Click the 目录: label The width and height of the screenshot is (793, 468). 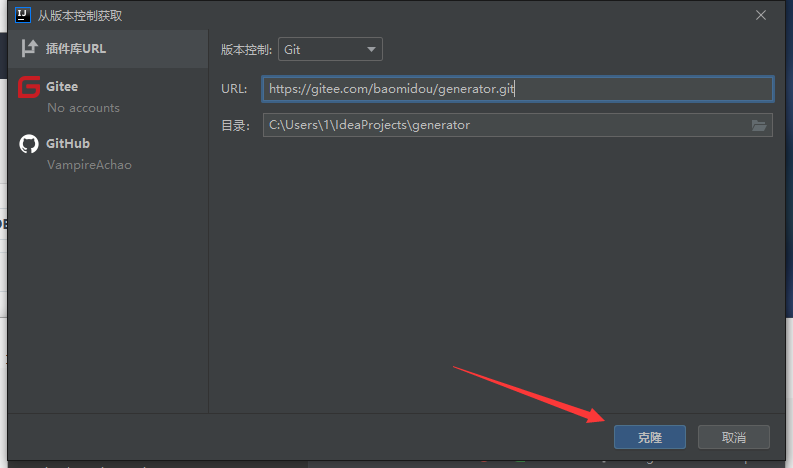pyautogui.click(x=235, y=125)
